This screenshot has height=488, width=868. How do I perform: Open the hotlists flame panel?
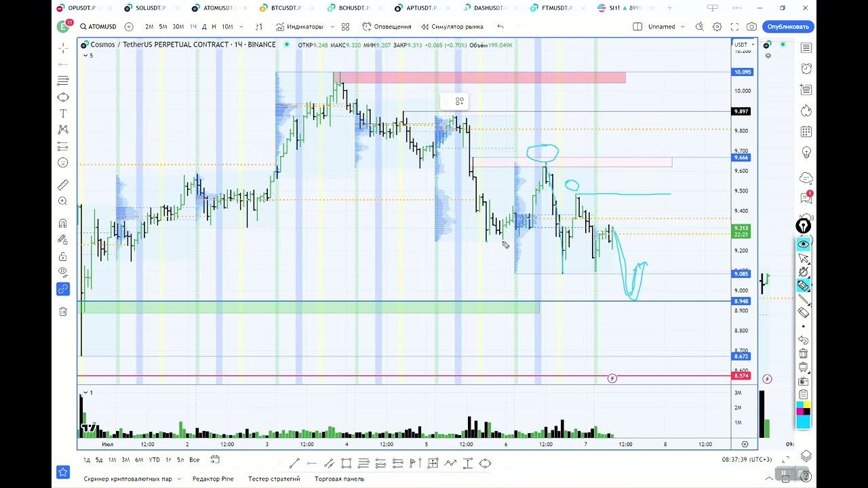coord(806,110)
